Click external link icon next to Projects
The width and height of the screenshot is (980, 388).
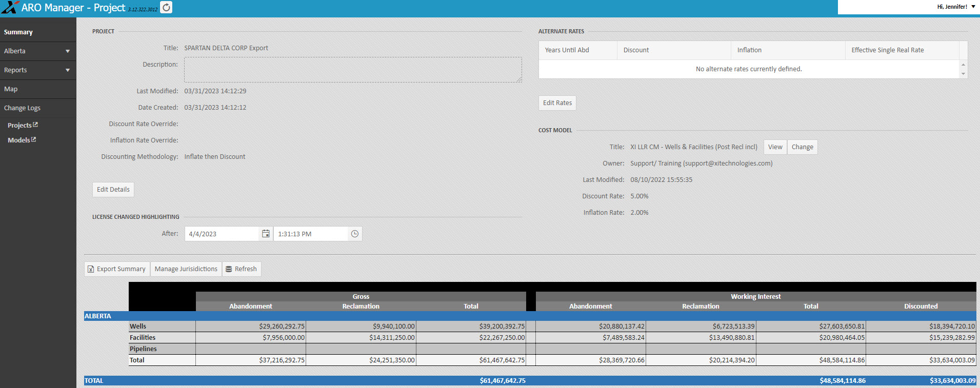(35, 125)
